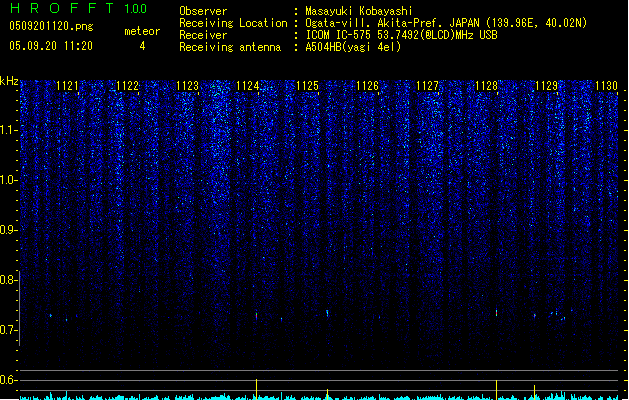Click the Ogata-vill. Akita-Pref. JAPAN location text

coord(446,23)
